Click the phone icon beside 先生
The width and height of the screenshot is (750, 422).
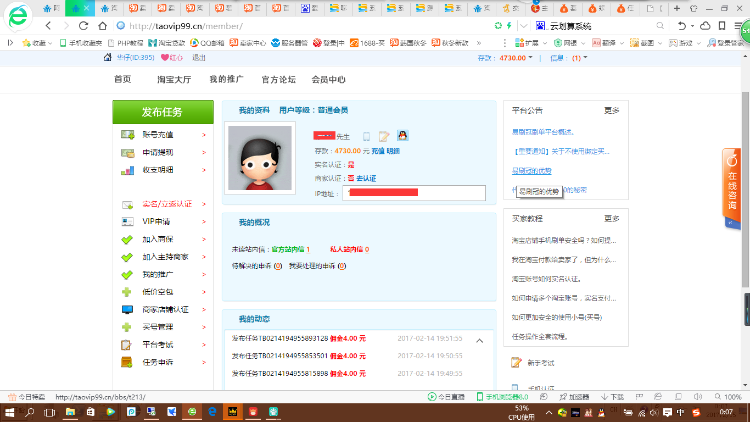(x=366, y=136)
